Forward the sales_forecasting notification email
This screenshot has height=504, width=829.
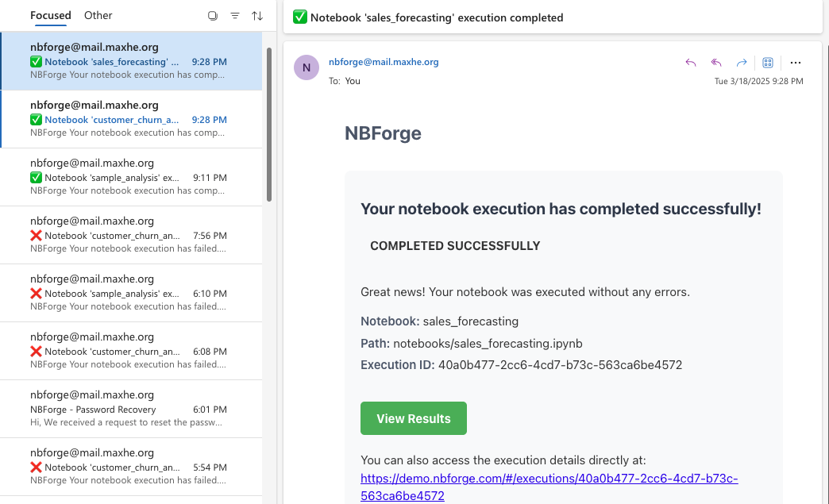742,63
